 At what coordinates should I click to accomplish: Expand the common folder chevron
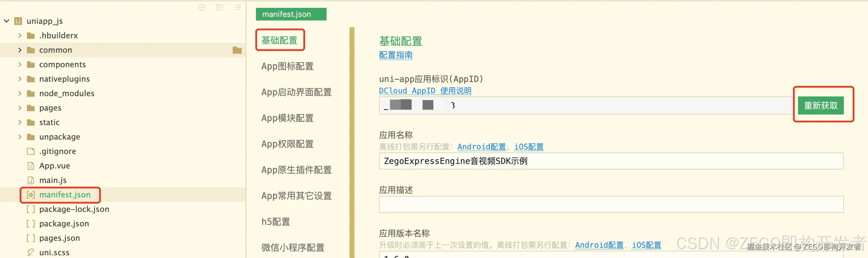point(20,50)
